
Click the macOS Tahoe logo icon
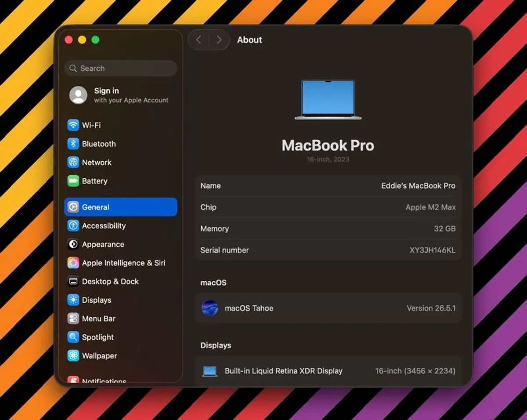209,308
